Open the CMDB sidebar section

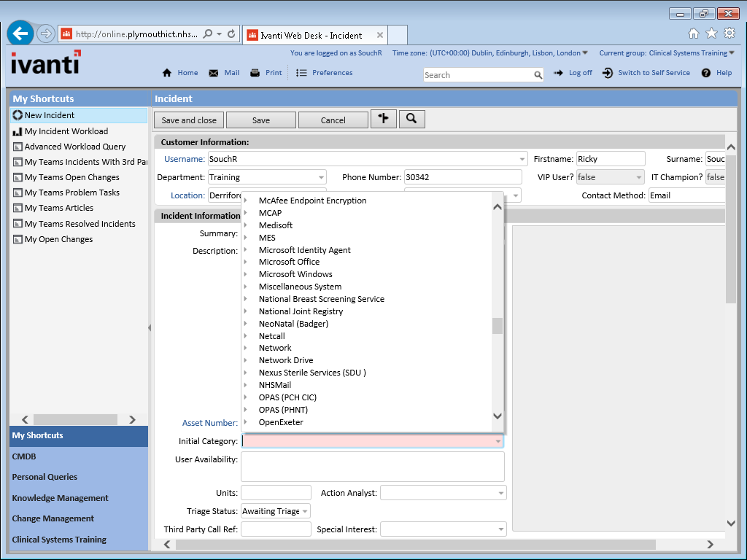click(x=79, y=456)
